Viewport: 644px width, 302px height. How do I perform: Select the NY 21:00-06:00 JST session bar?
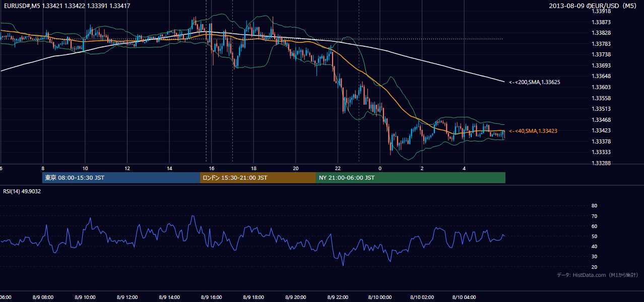(x=411, y=178)
